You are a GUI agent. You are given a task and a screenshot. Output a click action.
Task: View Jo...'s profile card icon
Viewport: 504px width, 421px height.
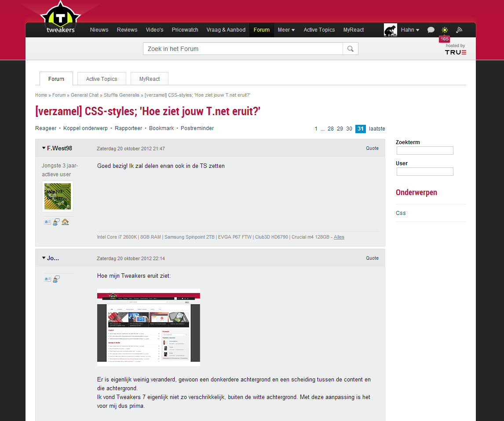47,279
